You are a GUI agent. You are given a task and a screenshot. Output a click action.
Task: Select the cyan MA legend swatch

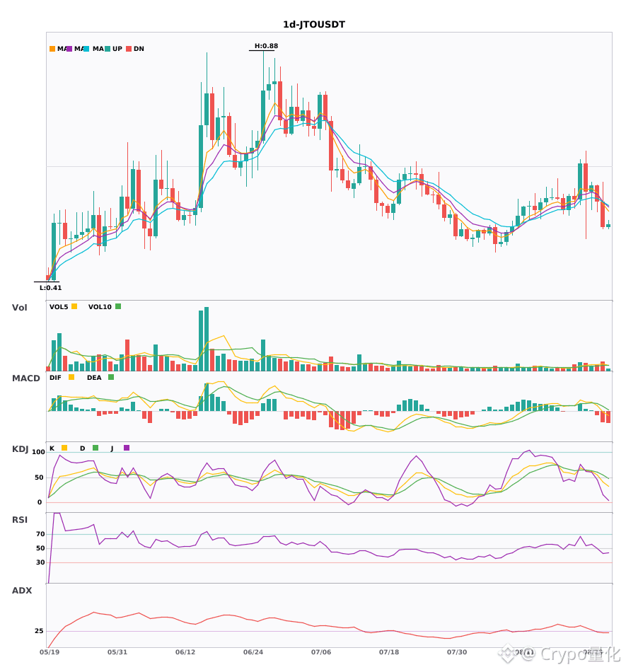[x=86, y=49]
